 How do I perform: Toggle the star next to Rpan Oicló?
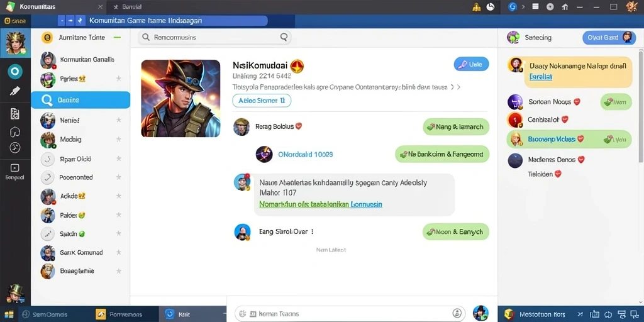(119, 158)
